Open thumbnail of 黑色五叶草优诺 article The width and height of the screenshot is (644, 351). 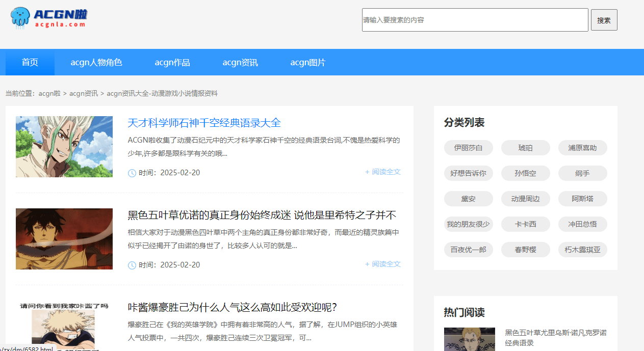pyautogui.click(x=64, y=239)
